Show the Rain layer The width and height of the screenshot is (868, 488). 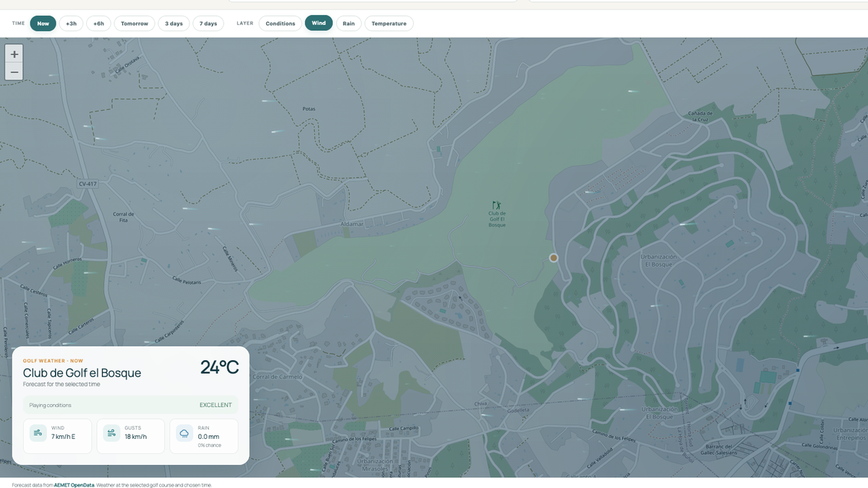[x=349, y=23]
